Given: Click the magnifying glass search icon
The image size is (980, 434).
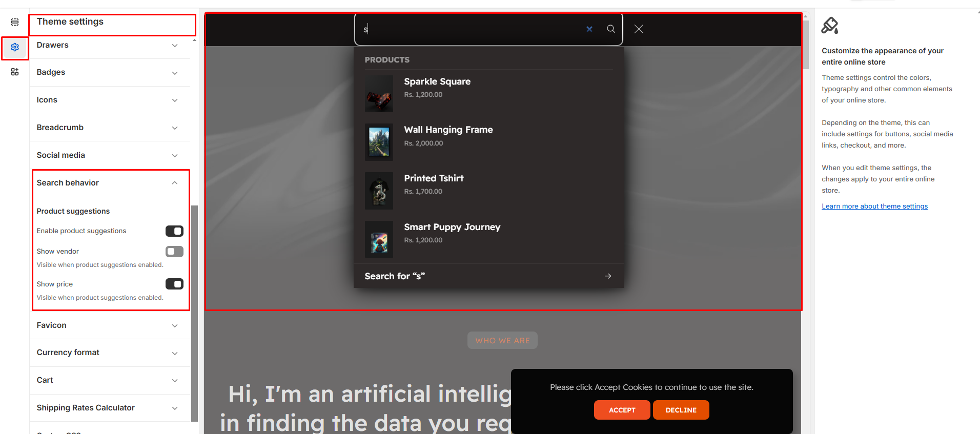Looking at the screenshot, I should [x=611, y=29].
